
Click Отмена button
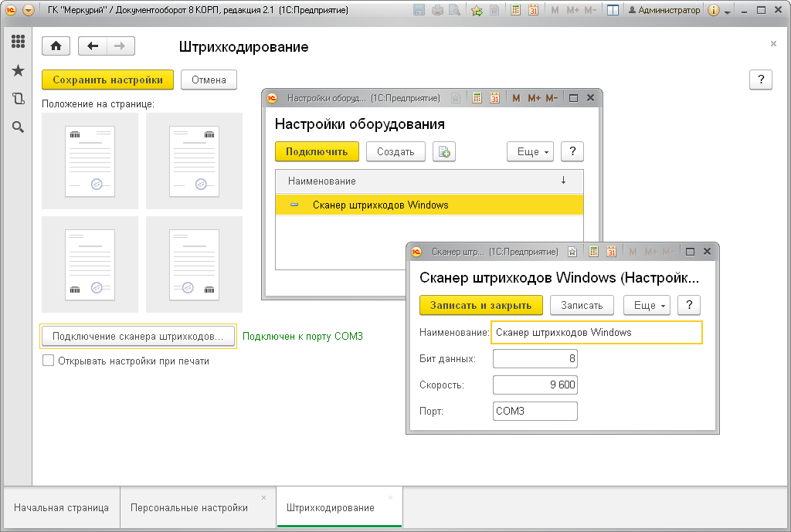209,80
